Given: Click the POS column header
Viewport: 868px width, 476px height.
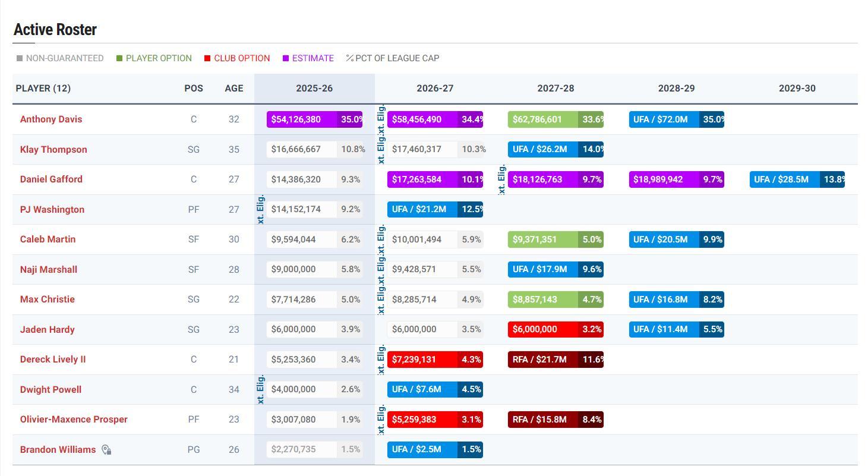Looking at the screenshot, I should [194, 89].
